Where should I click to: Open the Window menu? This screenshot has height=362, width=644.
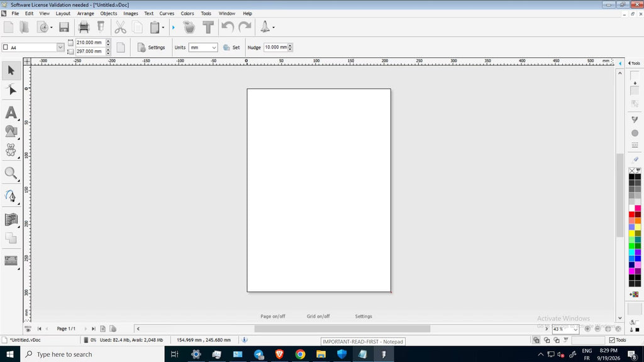coord(226,14)
